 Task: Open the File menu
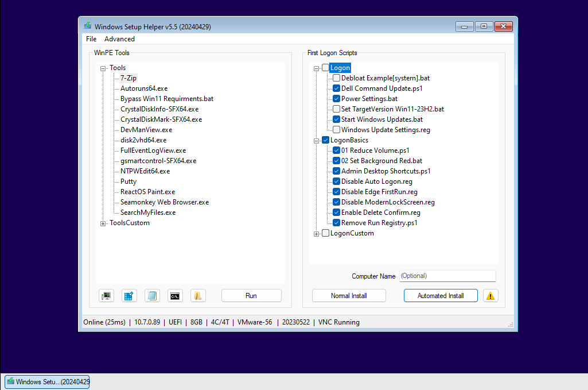click(x=91, y=39)
